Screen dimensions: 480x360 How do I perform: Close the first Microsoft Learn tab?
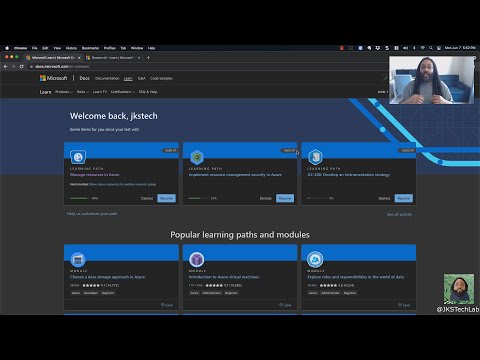point(79,58)
